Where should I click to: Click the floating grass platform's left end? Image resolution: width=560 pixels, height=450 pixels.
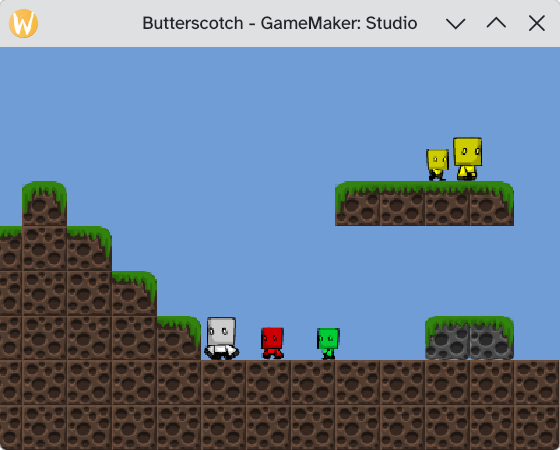coord(358,204)
